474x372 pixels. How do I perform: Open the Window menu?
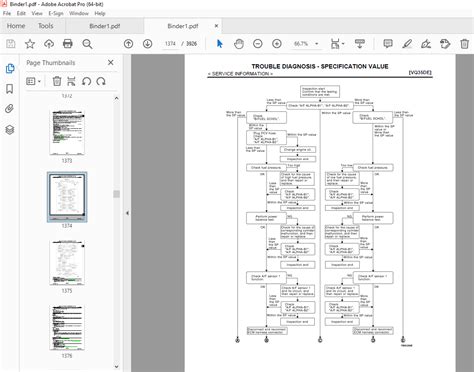(79, 13)
